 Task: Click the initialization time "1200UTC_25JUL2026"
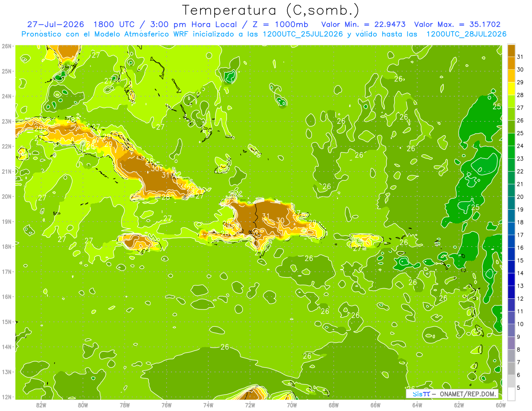303,34
